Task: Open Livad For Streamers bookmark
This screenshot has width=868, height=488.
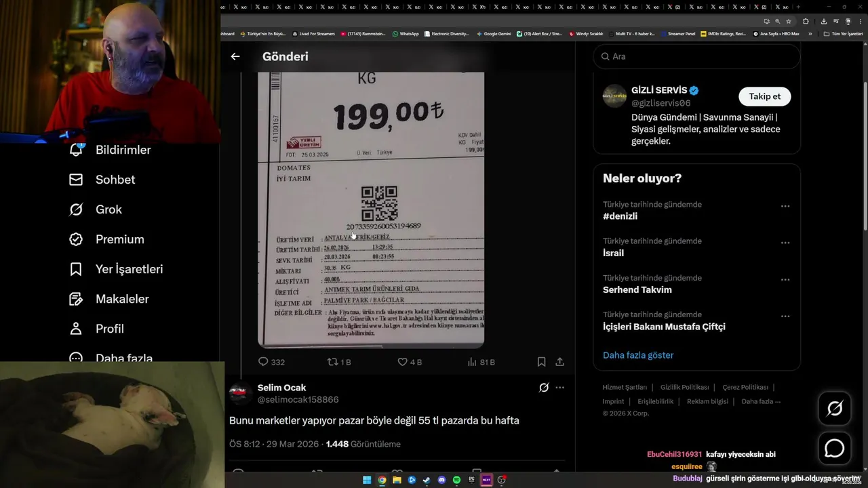Action: click(313, 33)
